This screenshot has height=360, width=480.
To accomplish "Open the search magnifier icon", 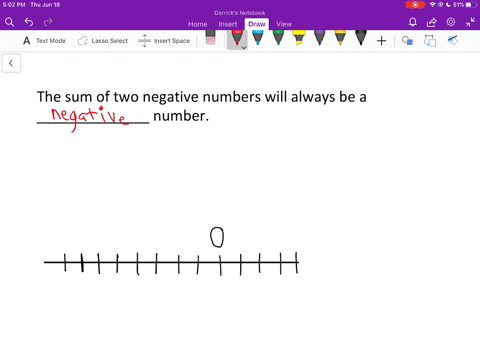I will 9,22.
